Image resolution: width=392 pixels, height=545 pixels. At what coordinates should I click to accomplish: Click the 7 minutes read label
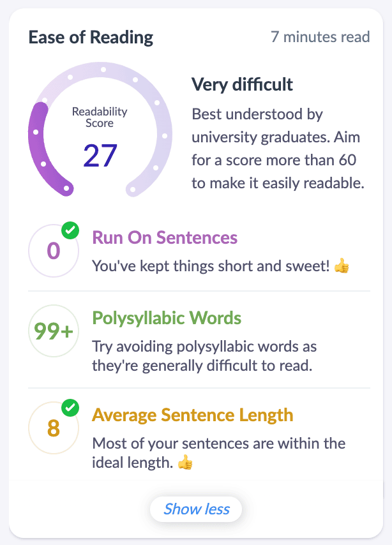click(320, 37)
